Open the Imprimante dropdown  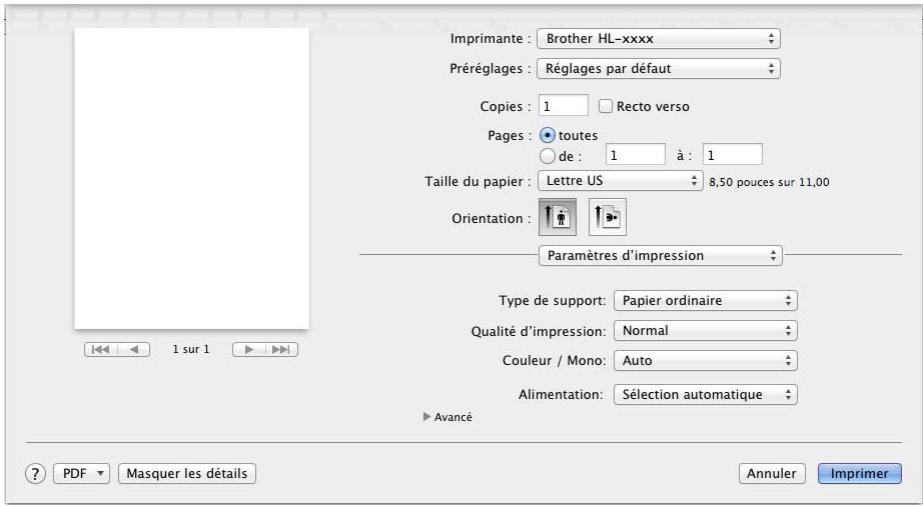tap(659, 39)
